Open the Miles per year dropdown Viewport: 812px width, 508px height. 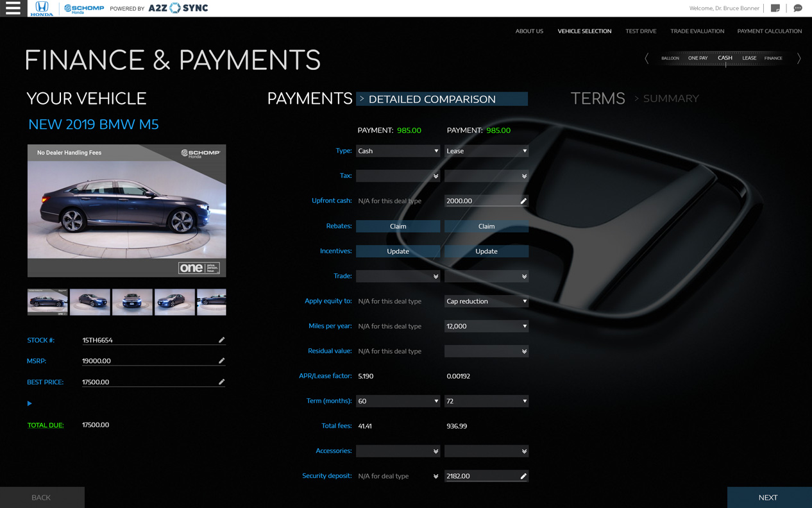point(486,326)
